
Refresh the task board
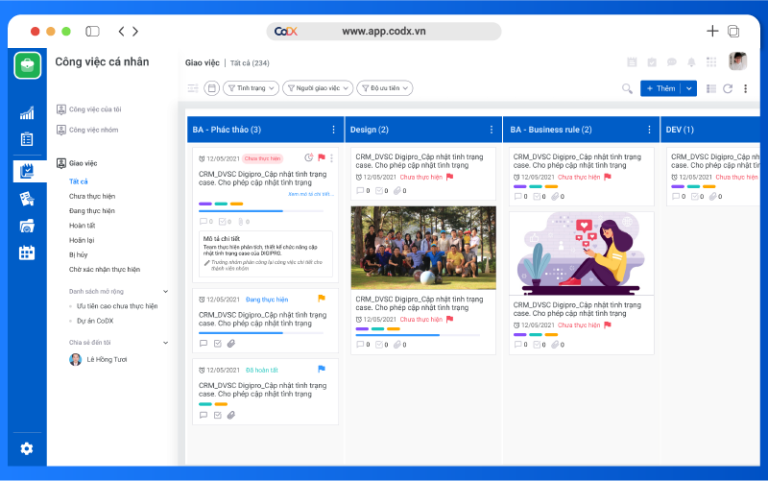(x=727, y=89)
